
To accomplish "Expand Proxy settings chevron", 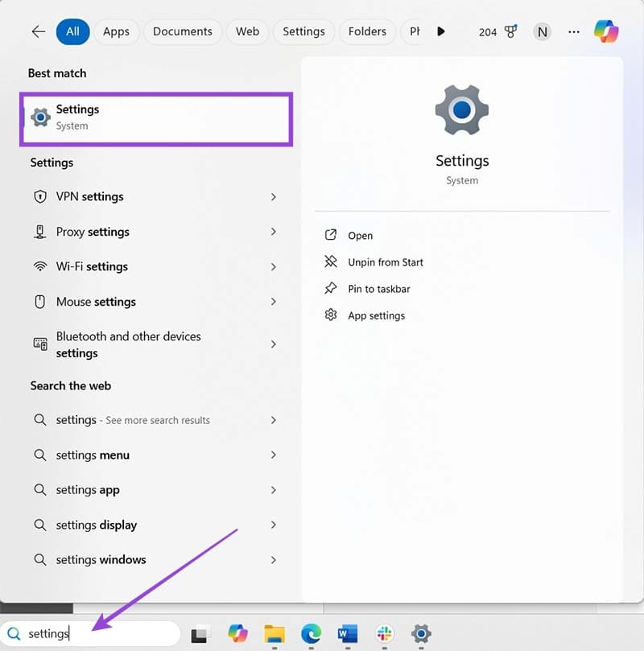I will [x=273, y=232].
